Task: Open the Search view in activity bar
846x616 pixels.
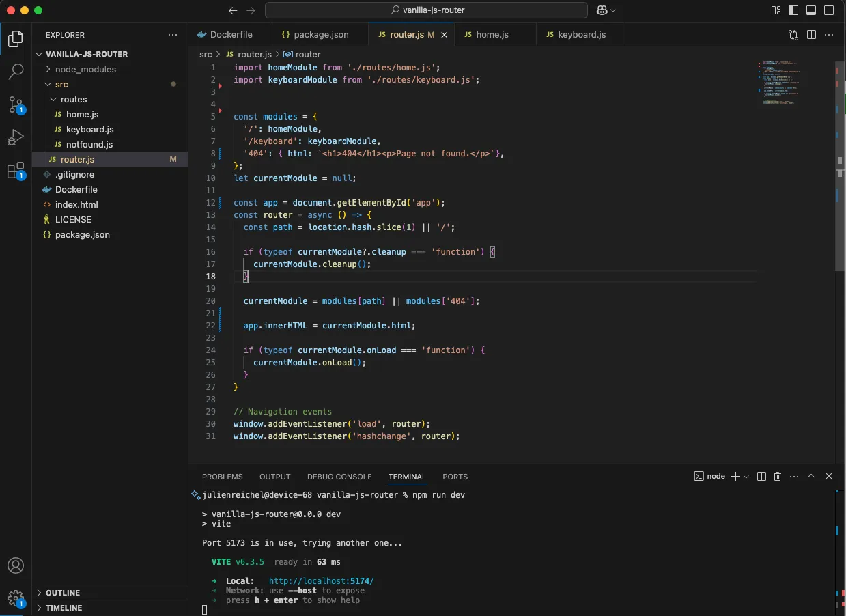Action: point(16,71)
